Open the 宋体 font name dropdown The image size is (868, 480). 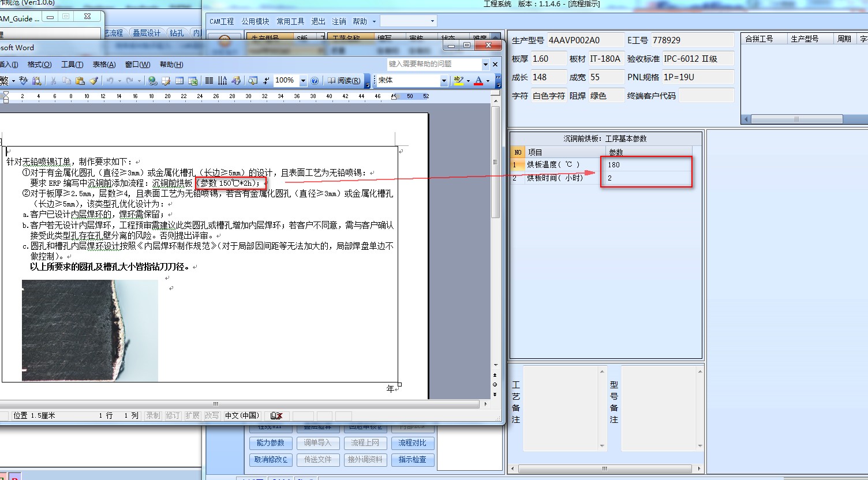click(444, 81)
